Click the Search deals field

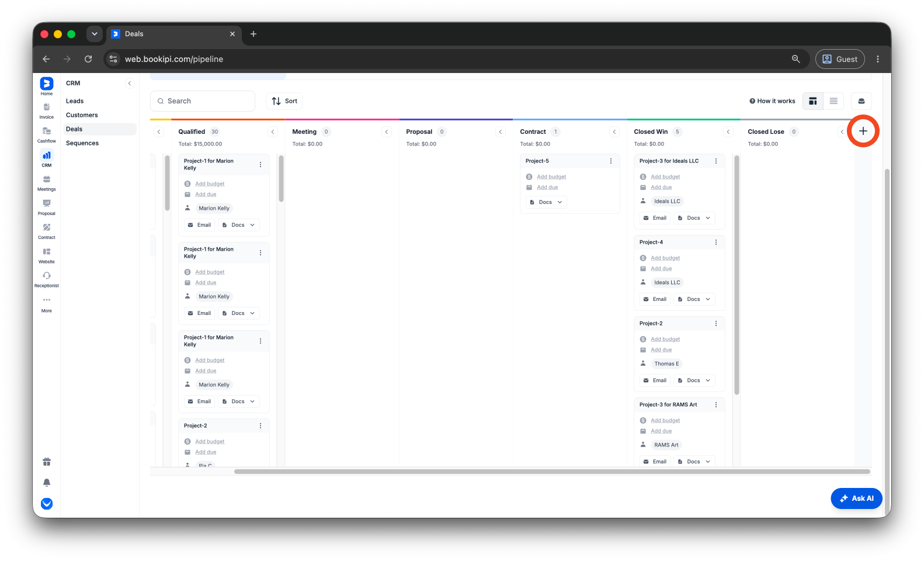tap(203, 101)
